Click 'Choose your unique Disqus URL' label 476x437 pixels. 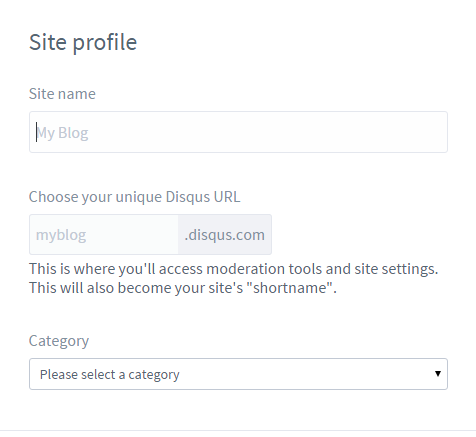pyautogui.click(x=134, y=197)
